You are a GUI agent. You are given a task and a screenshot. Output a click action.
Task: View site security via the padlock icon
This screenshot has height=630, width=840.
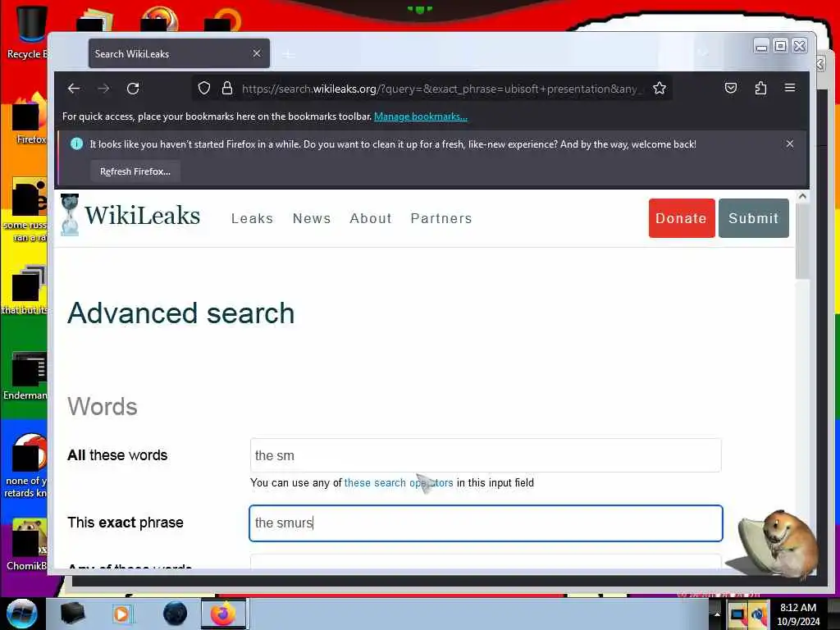point(227,89)
